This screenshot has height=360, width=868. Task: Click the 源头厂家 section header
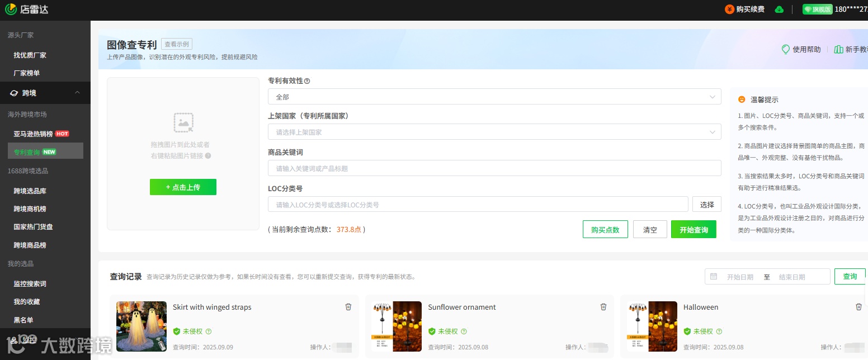click(x=21, y=35)
